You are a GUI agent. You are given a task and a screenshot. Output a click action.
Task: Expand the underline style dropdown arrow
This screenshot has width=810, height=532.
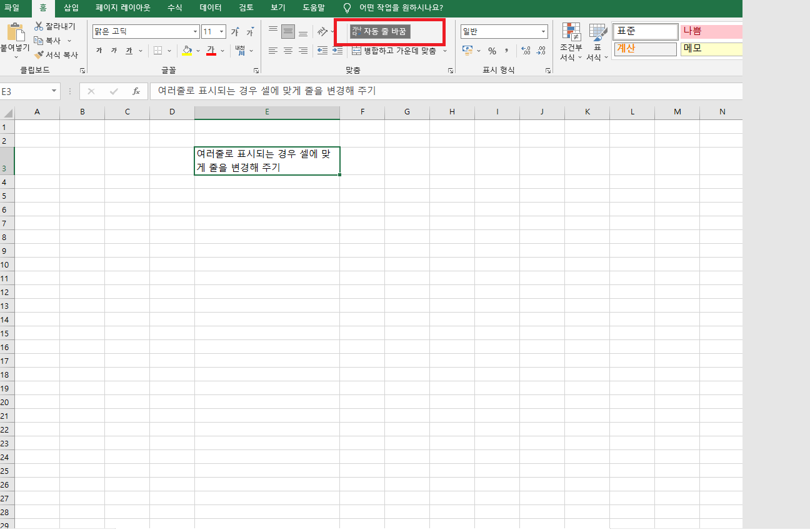[141, 51]
